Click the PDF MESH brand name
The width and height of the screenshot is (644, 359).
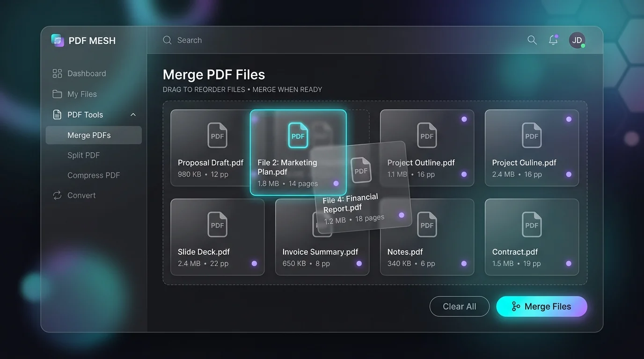[x=92, y=41]
